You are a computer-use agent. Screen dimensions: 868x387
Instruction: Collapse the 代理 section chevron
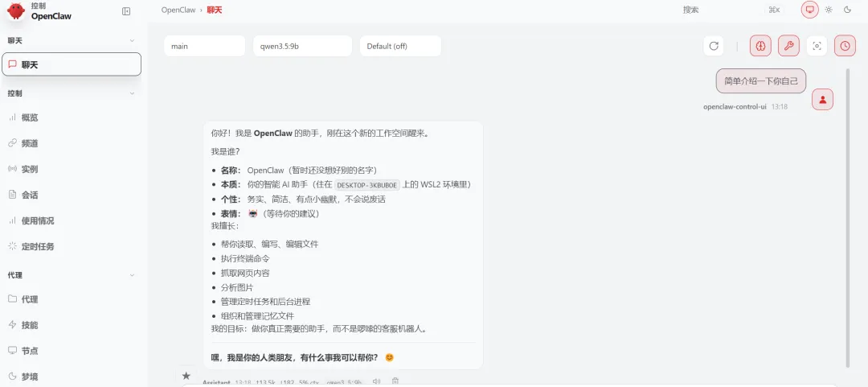tap(132, 275)
